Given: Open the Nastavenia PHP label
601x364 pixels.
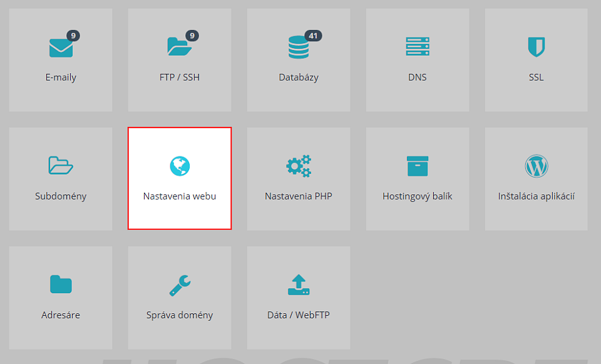Looking at the screenshot, I should [299, 196].
